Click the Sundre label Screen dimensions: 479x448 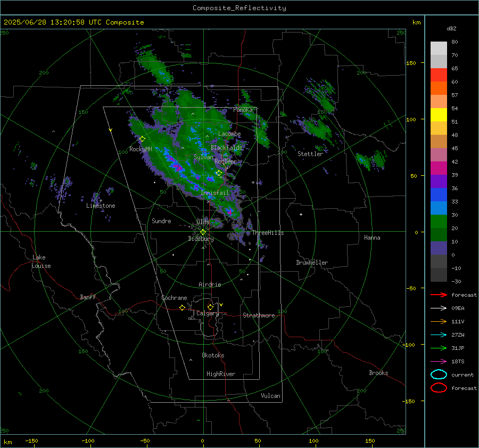click(161, 221)
